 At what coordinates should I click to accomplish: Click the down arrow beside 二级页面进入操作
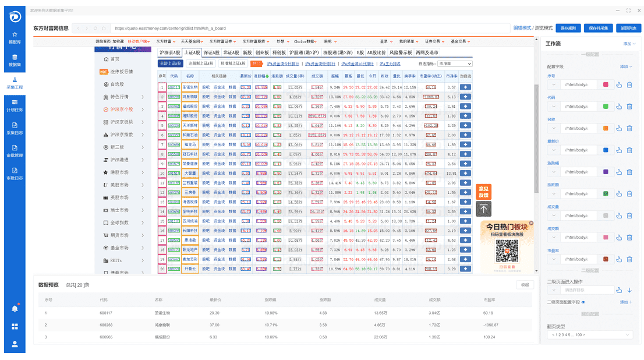click(629, 290)
